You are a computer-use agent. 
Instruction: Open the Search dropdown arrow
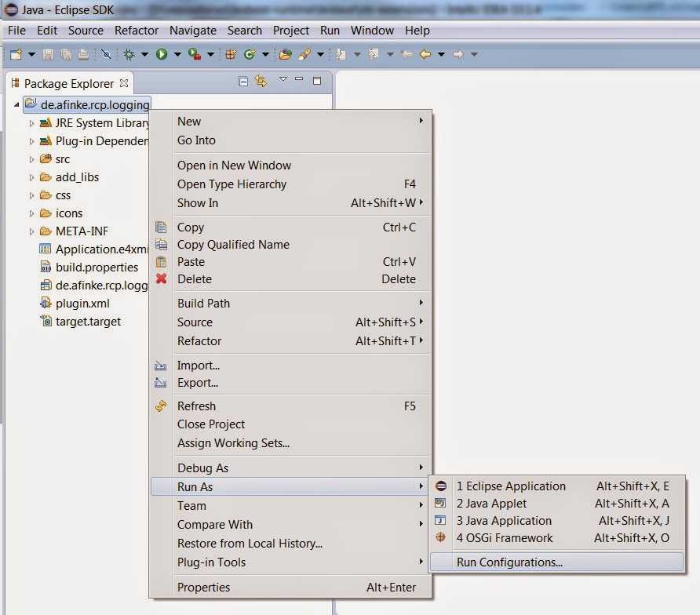(x=320, y=54)
